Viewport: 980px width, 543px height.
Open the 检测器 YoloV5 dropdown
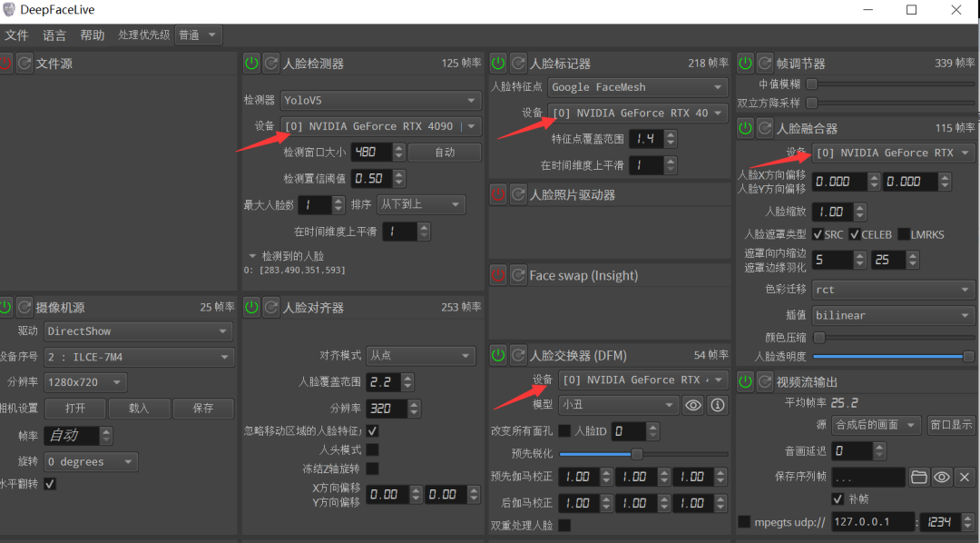click(380, 100)
